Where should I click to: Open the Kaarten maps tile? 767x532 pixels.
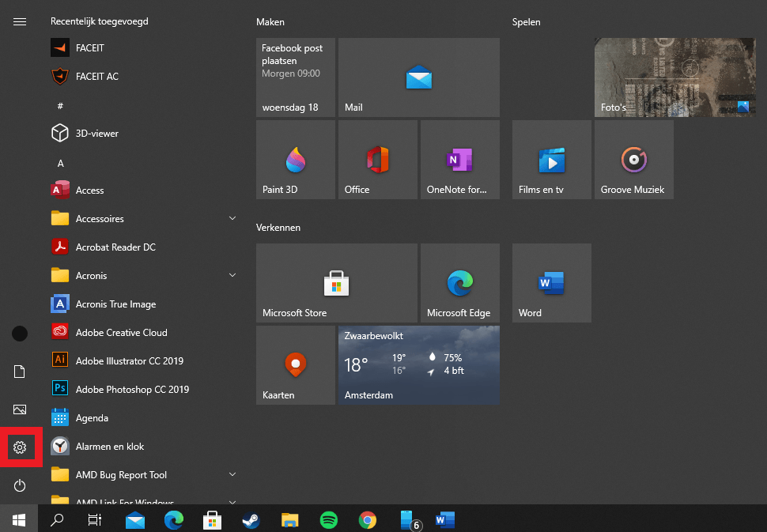pos(296,364)
